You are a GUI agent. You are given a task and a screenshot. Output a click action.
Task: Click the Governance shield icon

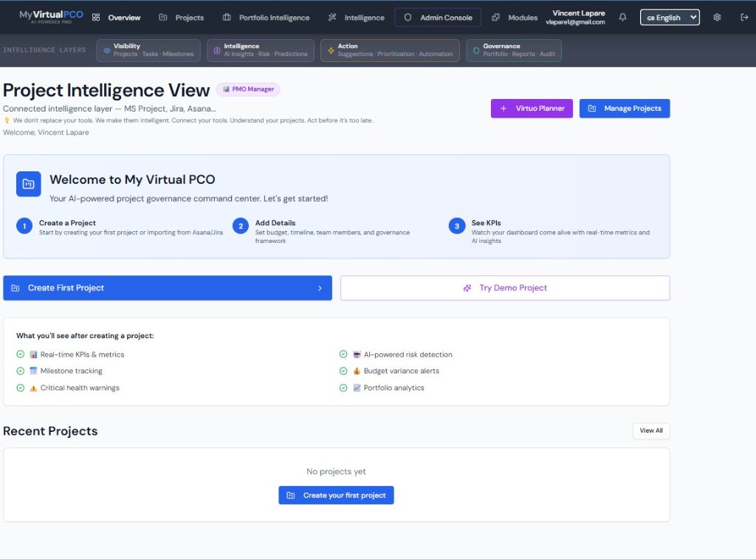click(476, 50)
